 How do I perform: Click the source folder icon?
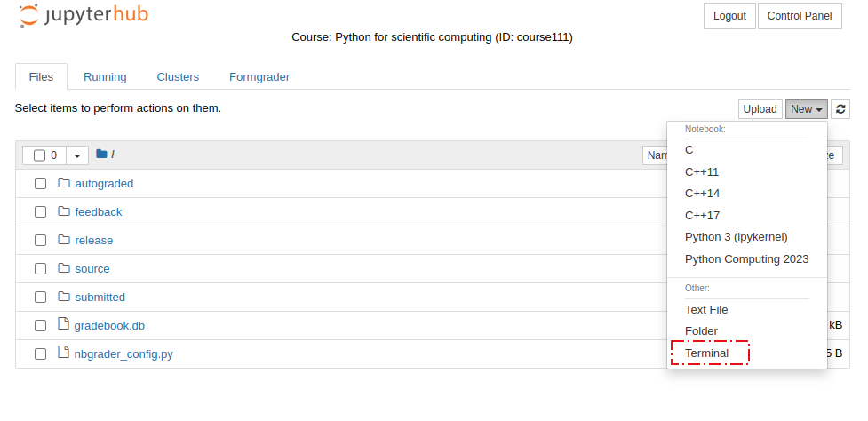pyautogui.click(x=64, y=267)
